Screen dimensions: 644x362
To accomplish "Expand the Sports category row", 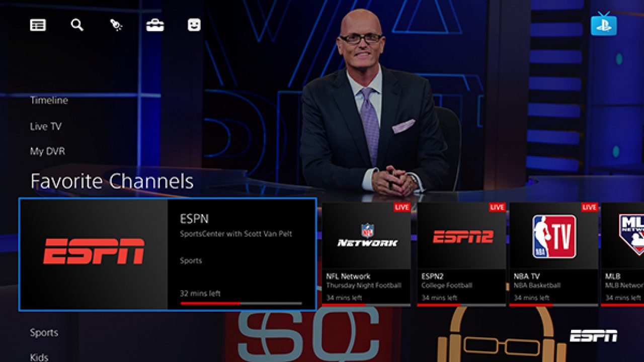I will click(45, 332).
